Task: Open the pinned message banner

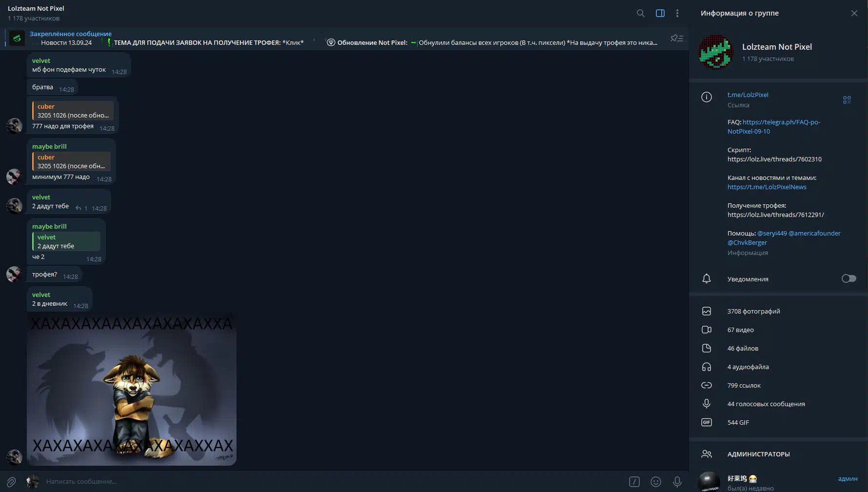Action: [336, 38]
